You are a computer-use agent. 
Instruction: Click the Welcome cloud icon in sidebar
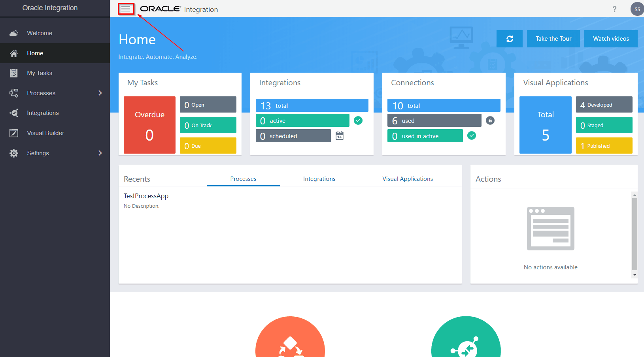coord(14,33)
